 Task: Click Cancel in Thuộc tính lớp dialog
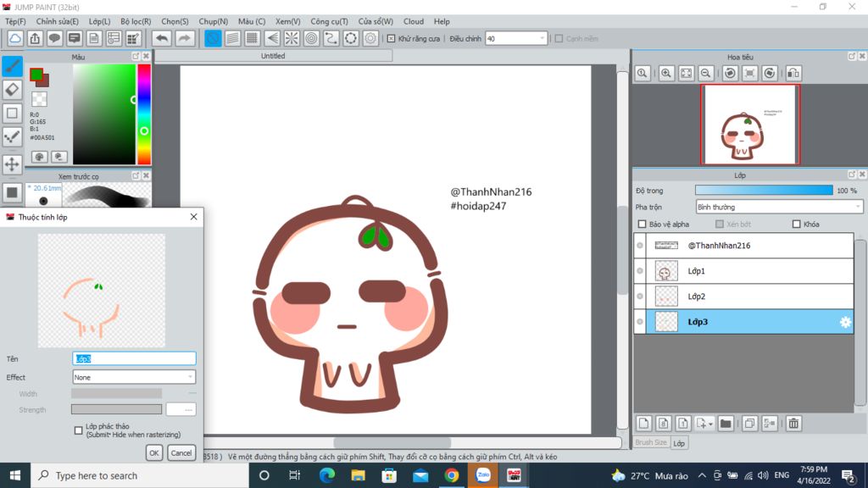tap(181, 452)
